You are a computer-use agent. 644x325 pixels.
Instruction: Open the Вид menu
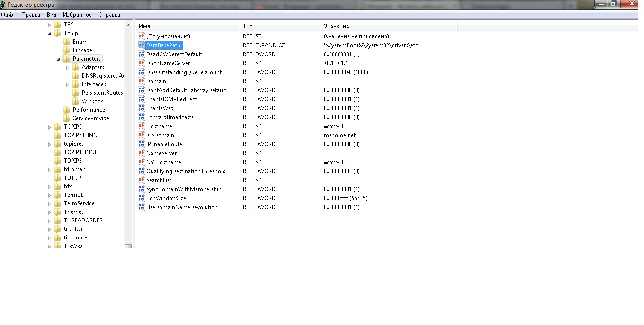52,15
